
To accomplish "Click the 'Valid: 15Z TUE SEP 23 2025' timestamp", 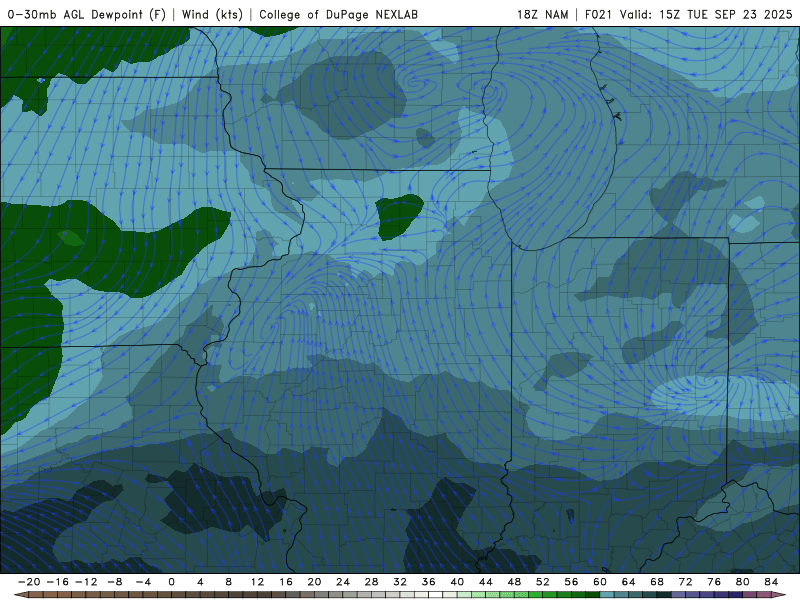I will click(706, 14).
